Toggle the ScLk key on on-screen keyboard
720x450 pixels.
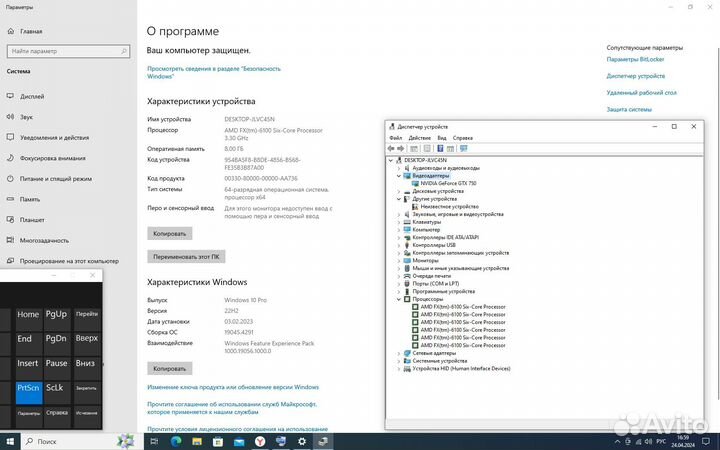(56, 388)
